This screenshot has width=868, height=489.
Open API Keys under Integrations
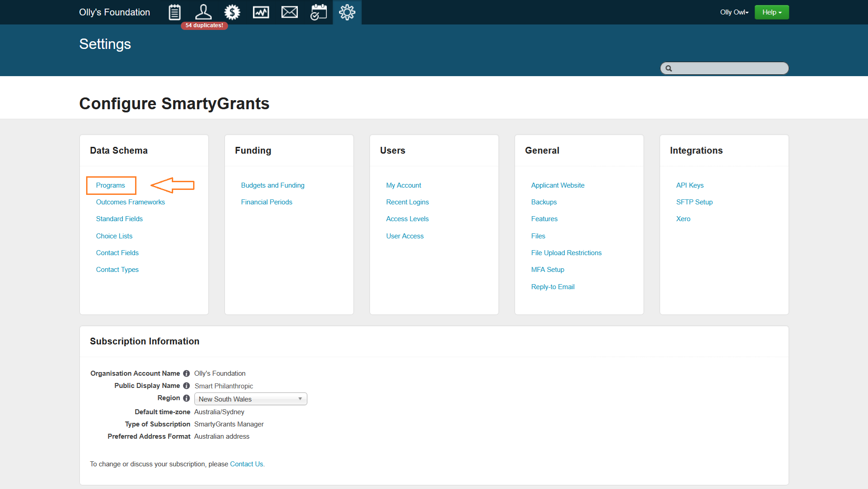[x=689, y=185]
